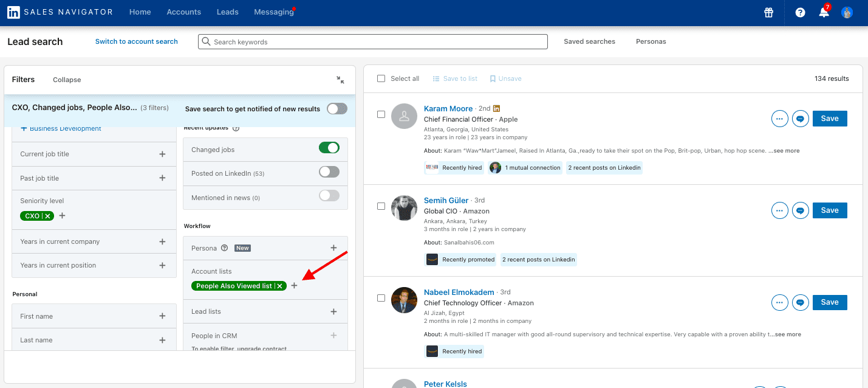This screenshot has width=868, height=388.
Task: Enable Posted on LinkedIn toggle
Action: [329, 171]
